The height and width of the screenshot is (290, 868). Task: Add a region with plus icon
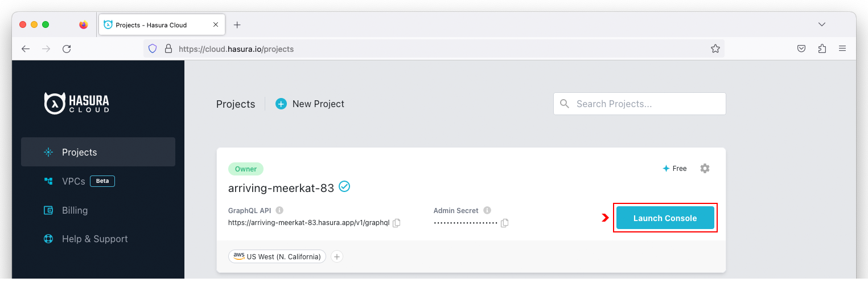[x=337, y=257]
